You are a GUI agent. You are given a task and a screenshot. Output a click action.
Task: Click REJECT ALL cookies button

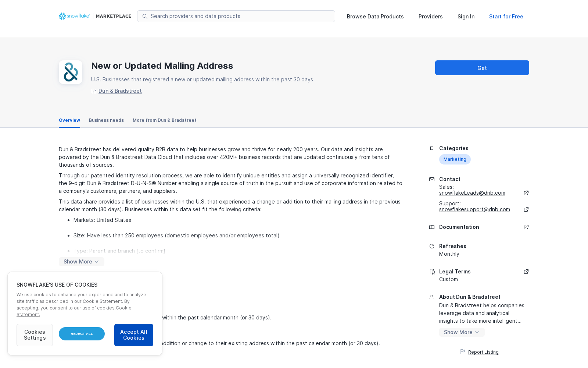[82, 334]
